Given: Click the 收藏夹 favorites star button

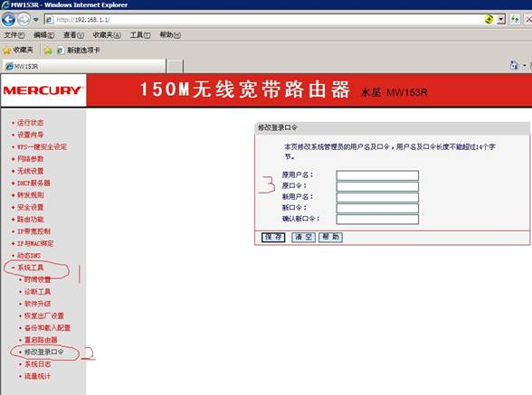Looking at the screenshot, I should point(18,51).
